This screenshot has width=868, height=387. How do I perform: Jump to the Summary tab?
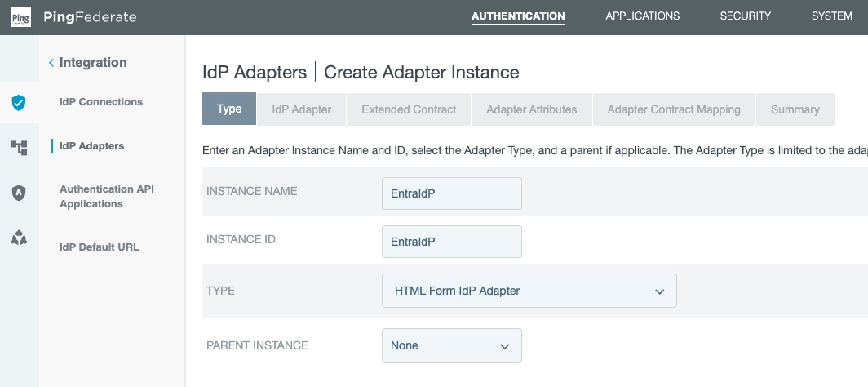pyautogui.click(x=795, y=109)
